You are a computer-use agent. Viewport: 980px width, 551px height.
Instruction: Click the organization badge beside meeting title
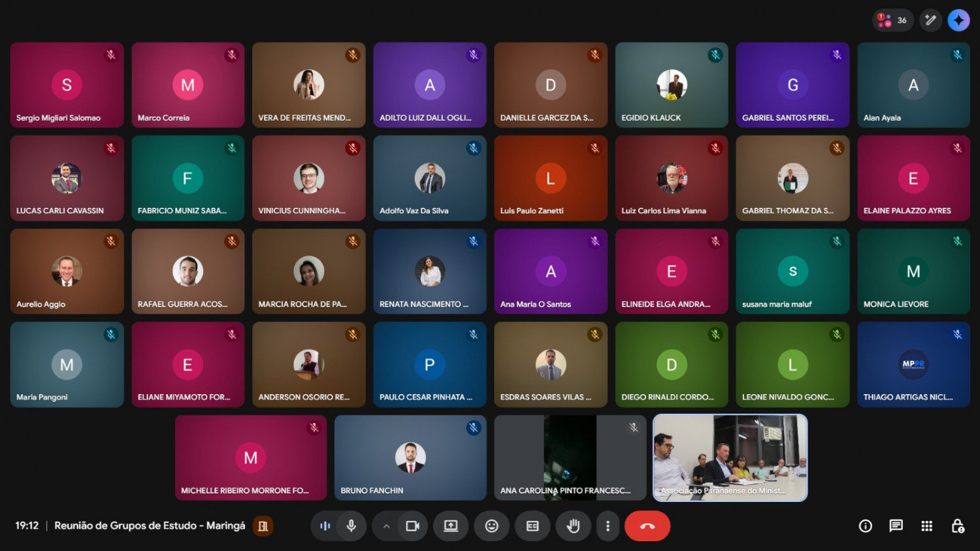[263, 526]
